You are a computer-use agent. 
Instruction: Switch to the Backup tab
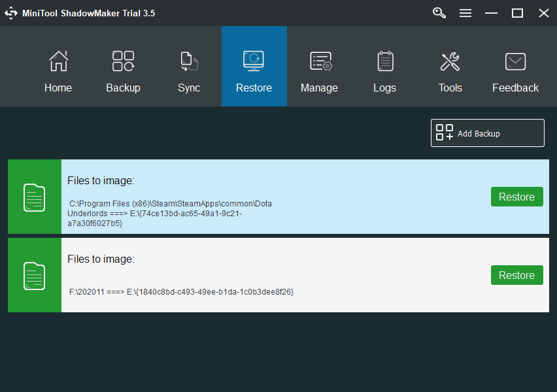124,67
